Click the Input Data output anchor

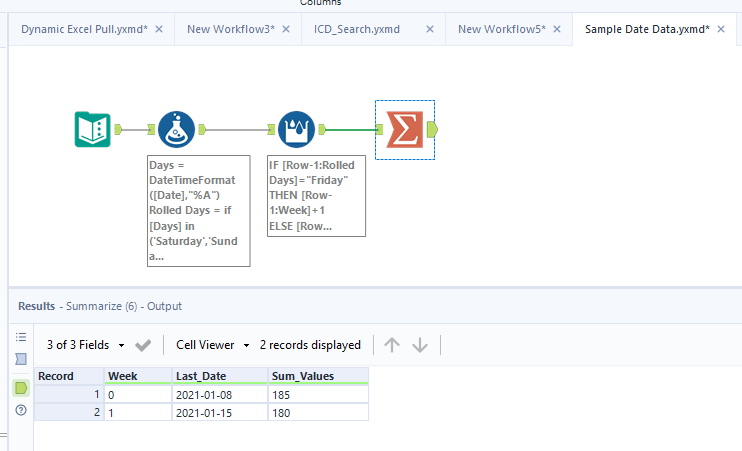118,129
